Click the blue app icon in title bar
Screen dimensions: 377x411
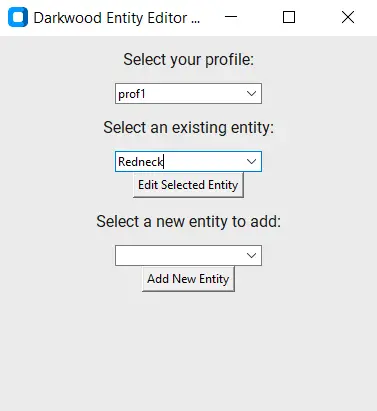[18, 17]
